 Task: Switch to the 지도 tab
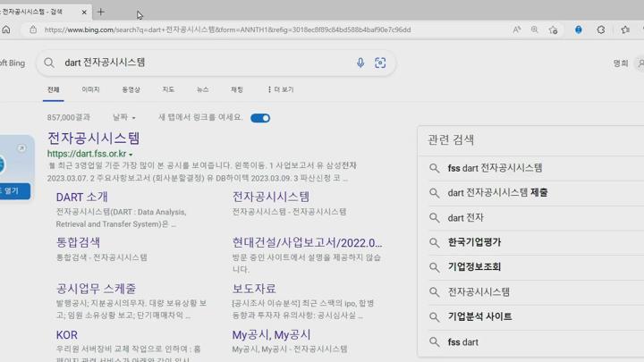point(168,89)
